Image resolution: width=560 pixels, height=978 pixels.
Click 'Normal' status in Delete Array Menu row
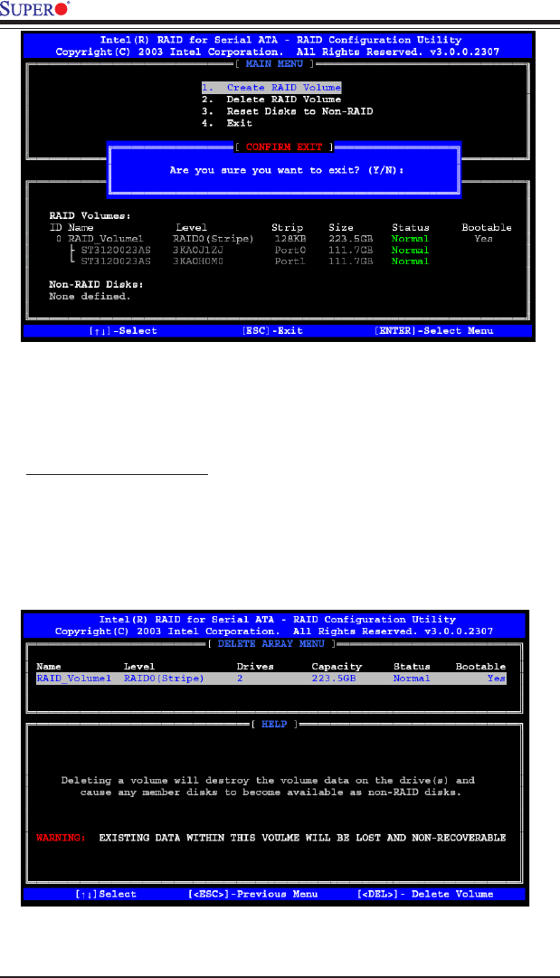click(x=412, y=679)
